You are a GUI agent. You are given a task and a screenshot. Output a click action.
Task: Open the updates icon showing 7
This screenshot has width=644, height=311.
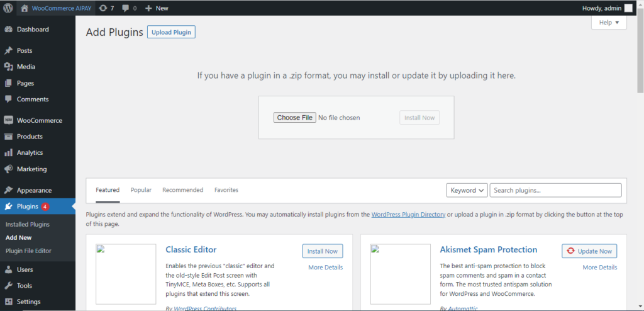pyautogui.click(x=103, y=8)
